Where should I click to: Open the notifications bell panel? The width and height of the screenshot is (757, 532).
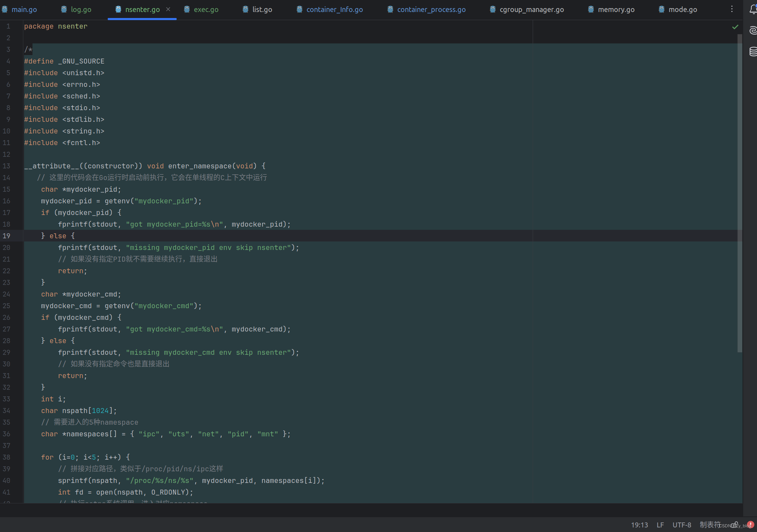point(753,10)
